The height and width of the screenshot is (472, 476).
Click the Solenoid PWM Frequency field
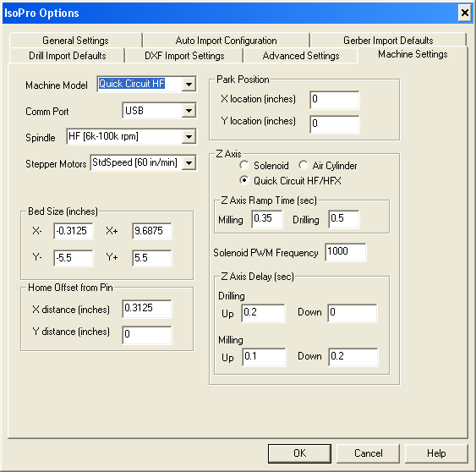point(346,252)
